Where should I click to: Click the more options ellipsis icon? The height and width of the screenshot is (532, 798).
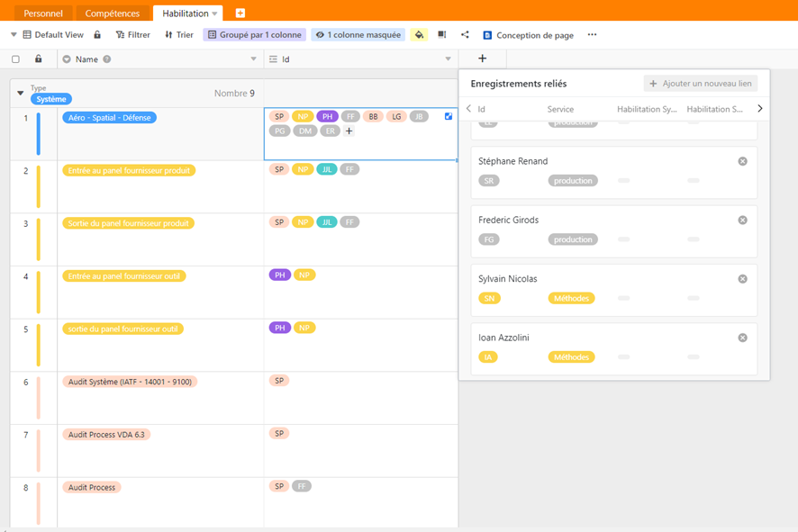click(593, 34)
